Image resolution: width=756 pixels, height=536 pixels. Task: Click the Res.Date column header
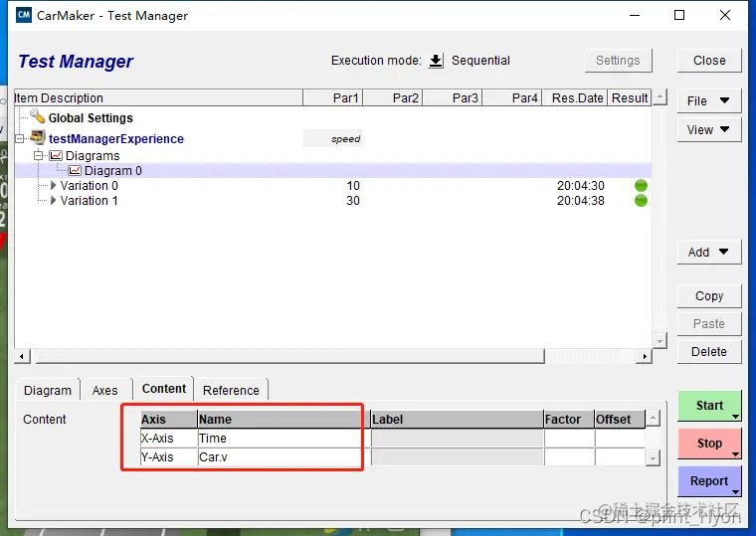[x=575, y=97]
